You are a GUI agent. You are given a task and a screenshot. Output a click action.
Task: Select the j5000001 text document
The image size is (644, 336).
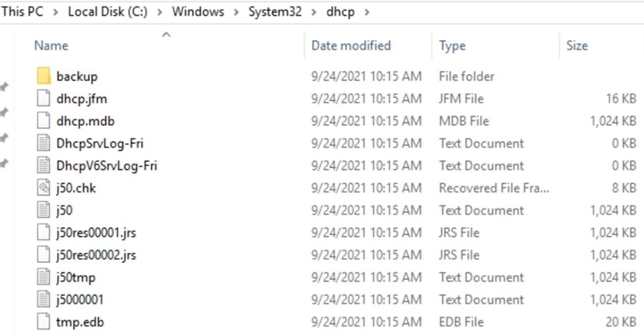click(x=80, y=299)
